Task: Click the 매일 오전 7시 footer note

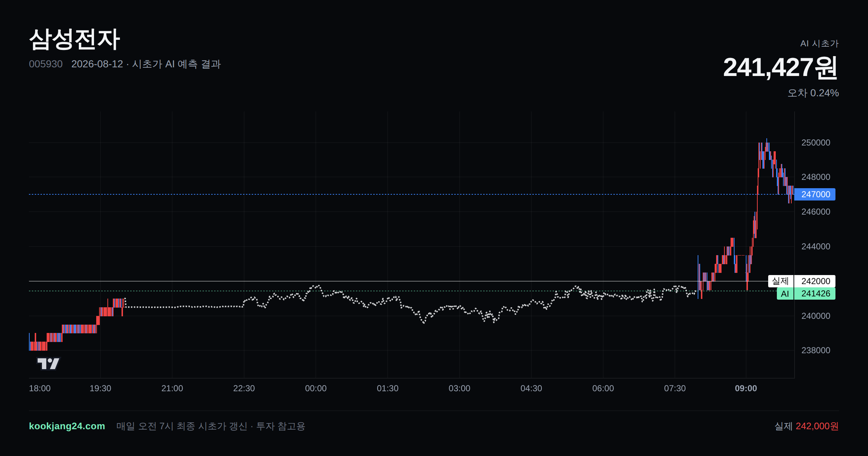Action: coord(210,426)
